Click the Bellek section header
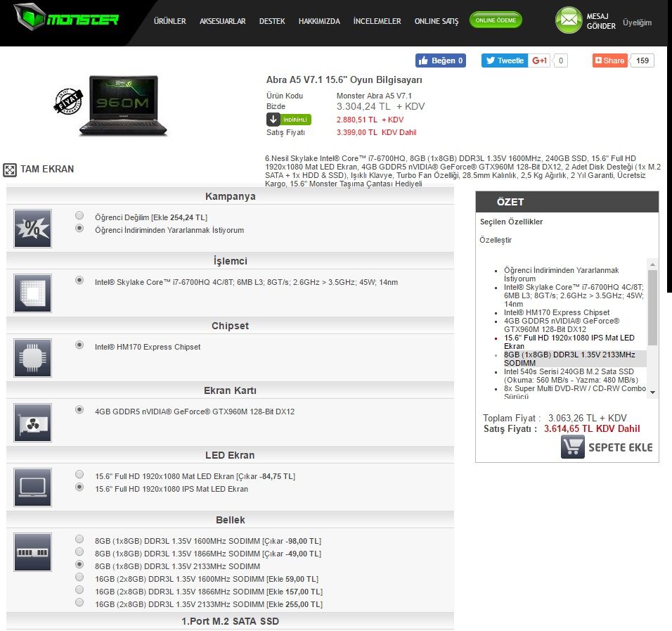Screen dimensions: 672x631 [230, 521]
